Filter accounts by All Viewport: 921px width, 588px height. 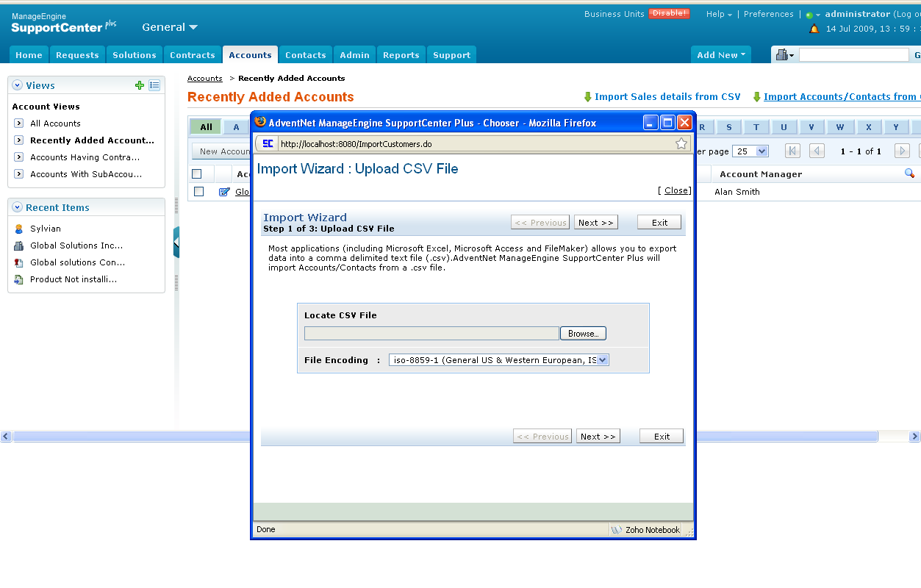pyautogui.click(x=207, y=127)
